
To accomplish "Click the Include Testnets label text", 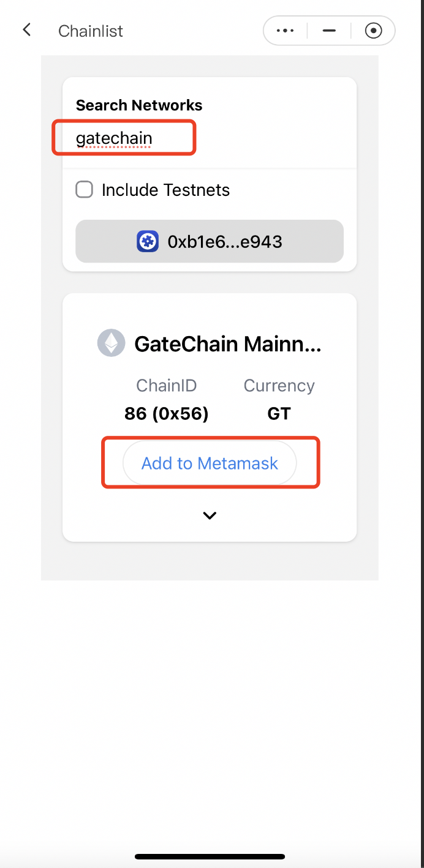I will pos(165,190).
